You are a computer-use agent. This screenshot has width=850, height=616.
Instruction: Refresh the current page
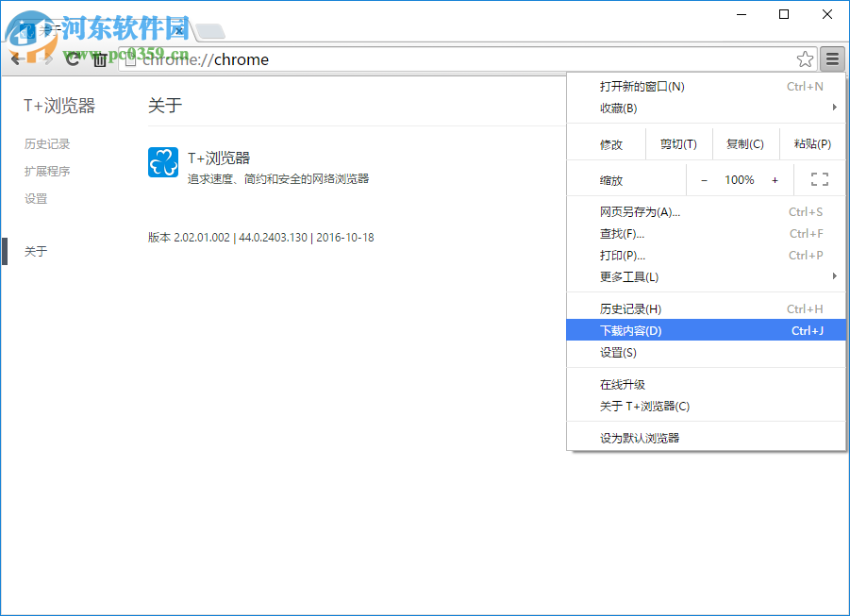click(x=73, y=58)
